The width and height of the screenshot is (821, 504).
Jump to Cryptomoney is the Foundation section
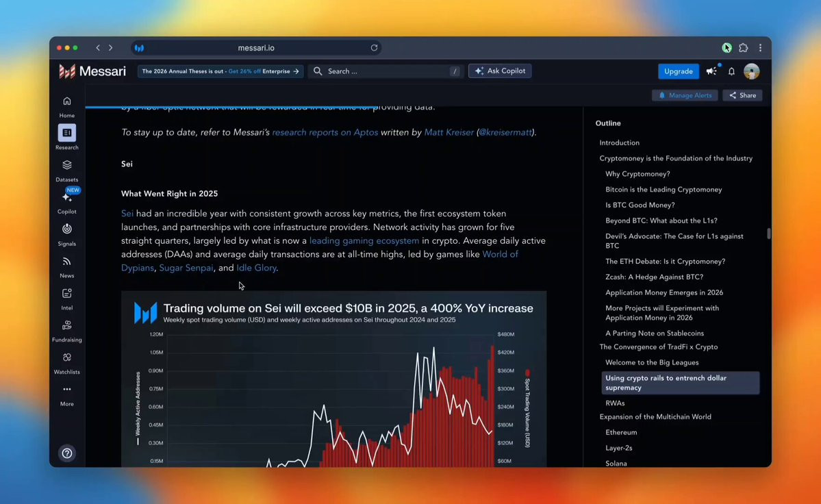tap(675, 159)
